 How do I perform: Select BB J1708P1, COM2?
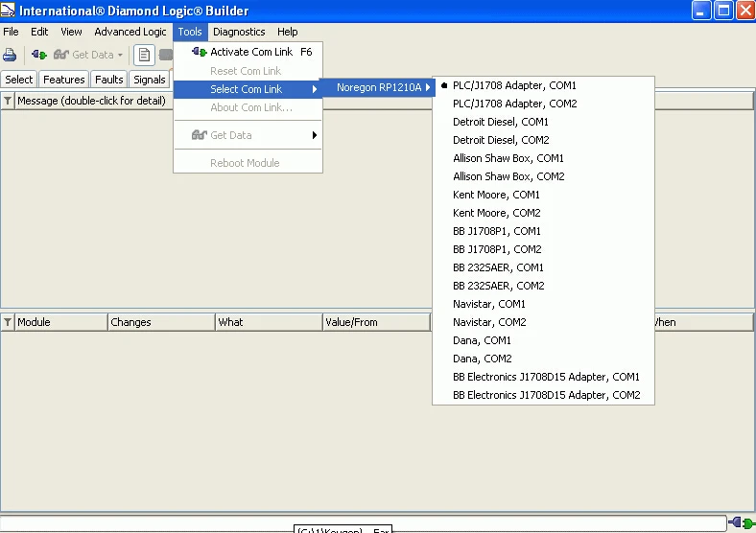543,249
